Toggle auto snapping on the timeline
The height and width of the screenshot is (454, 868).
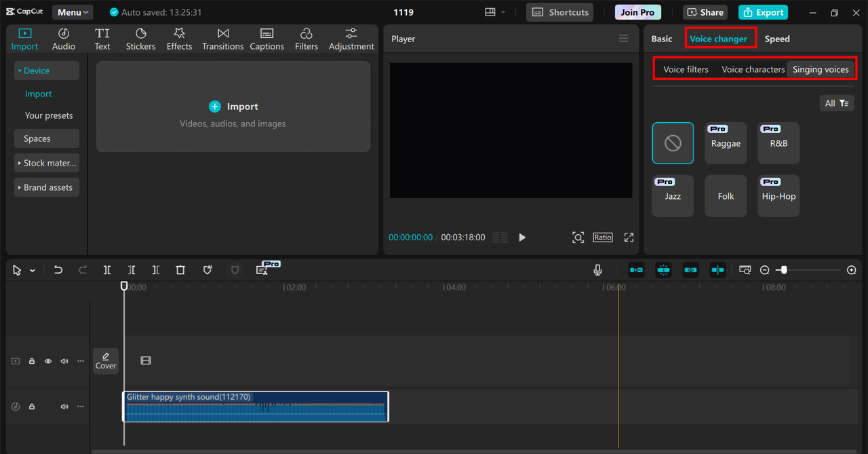663,270
